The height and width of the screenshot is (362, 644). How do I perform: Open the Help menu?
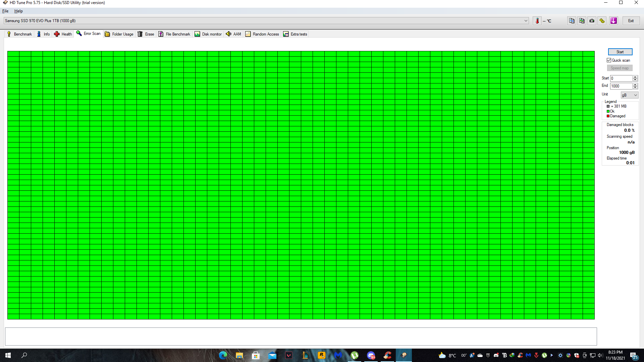click(18, 11)
